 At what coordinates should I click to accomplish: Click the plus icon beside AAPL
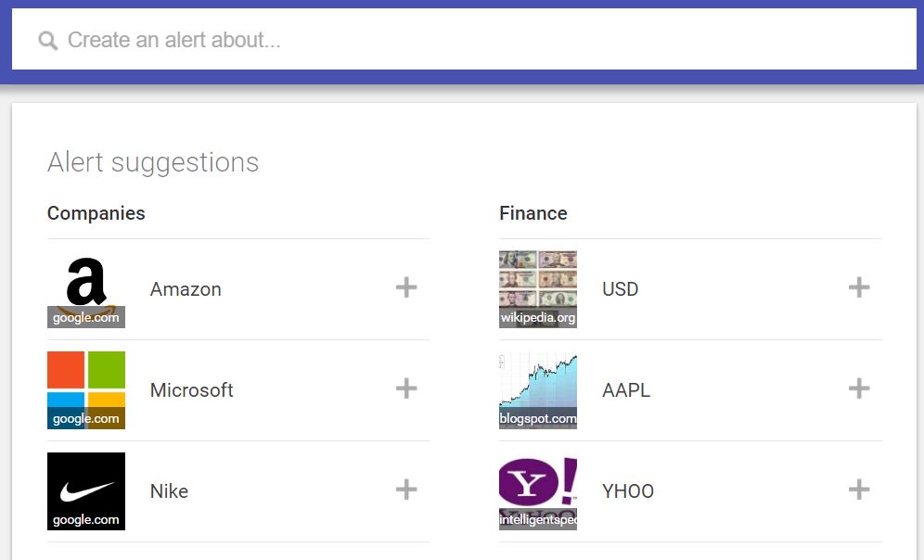[x=858, y=388]
